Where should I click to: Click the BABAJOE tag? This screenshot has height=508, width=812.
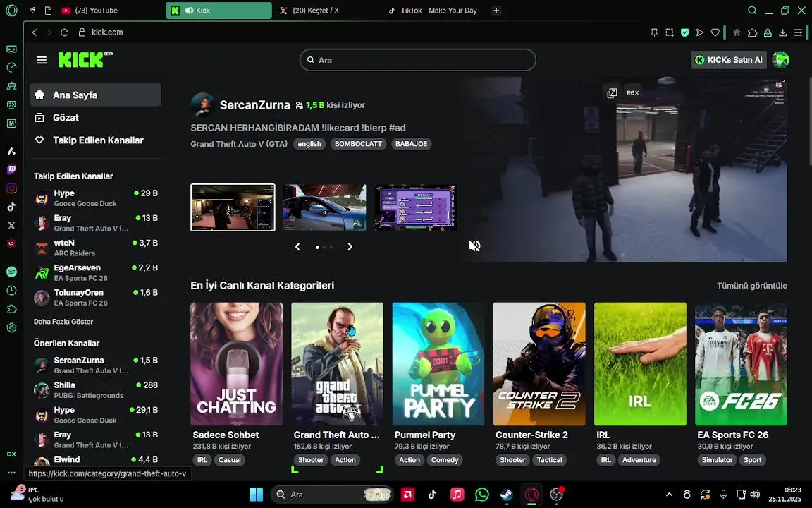click(411, 144)
